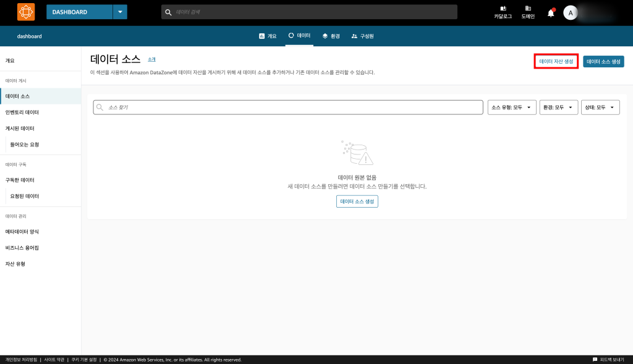The width and height of the screenshot is (633, 364).
Task: Expand the DASHBOARD project dropdown arrow
Action: (120, 12)
